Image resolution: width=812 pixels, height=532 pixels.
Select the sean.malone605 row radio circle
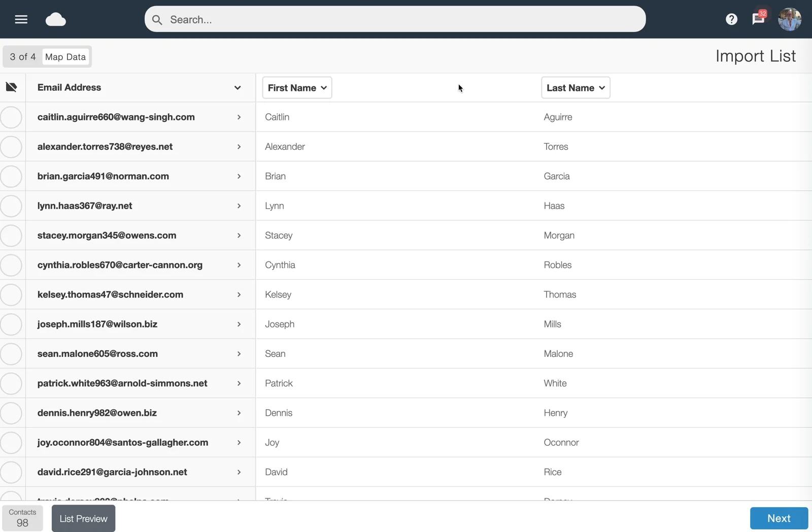pos(11,354)
